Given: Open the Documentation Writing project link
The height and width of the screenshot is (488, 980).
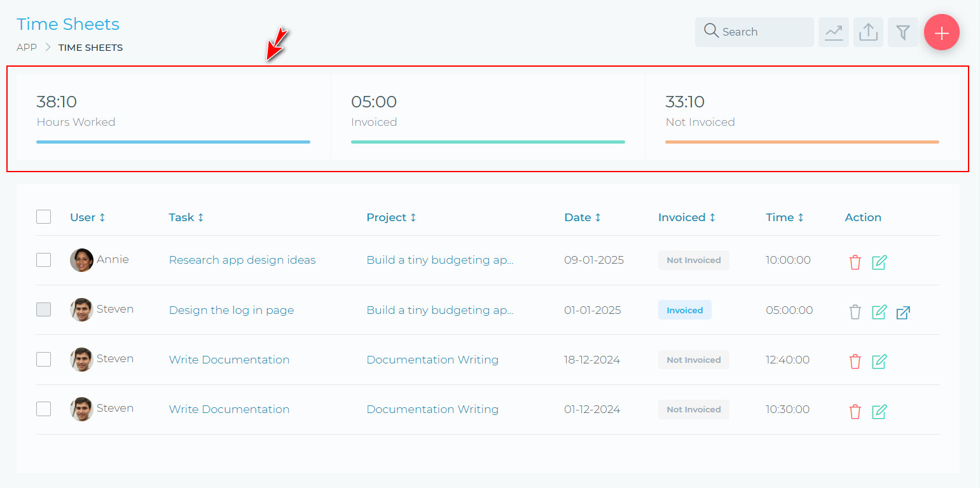Looking at the screenshot, I should (432, 360).
